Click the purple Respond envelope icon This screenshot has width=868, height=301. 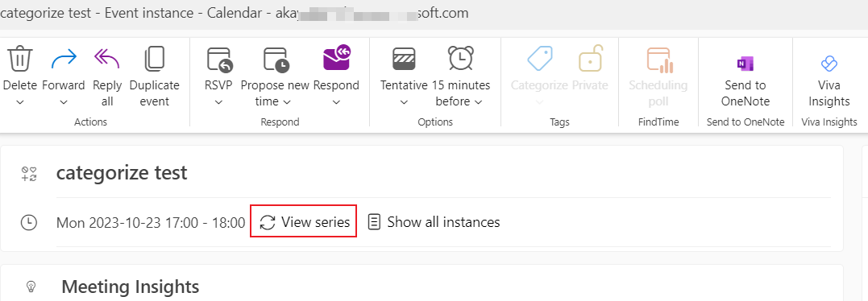[337, 57]
